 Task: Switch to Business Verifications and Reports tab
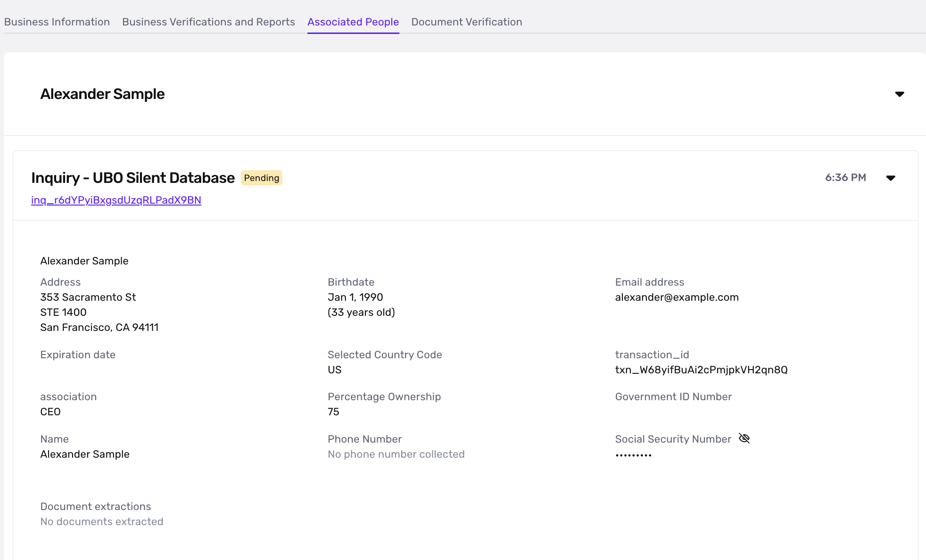click(208, 22)
